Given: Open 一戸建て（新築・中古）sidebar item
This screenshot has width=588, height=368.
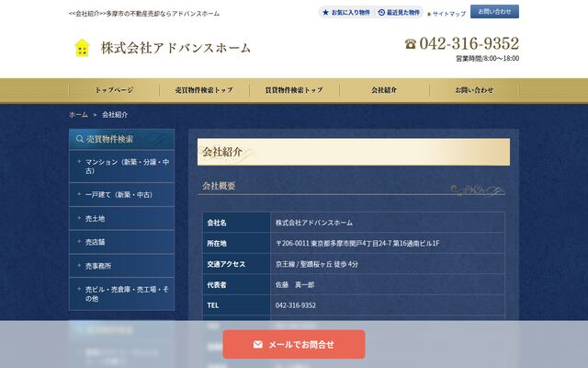Looking at the screenshot, I should (122, 194).
